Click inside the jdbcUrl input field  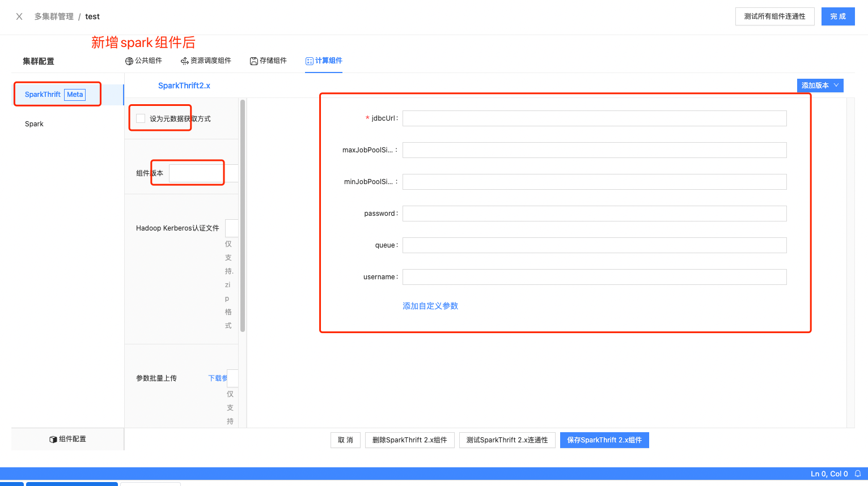(x=594, y=118)
